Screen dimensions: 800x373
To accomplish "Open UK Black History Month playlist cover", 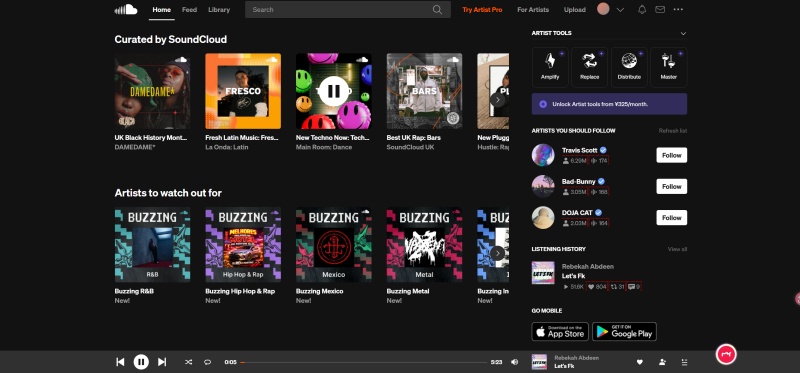I will (152, 91).
